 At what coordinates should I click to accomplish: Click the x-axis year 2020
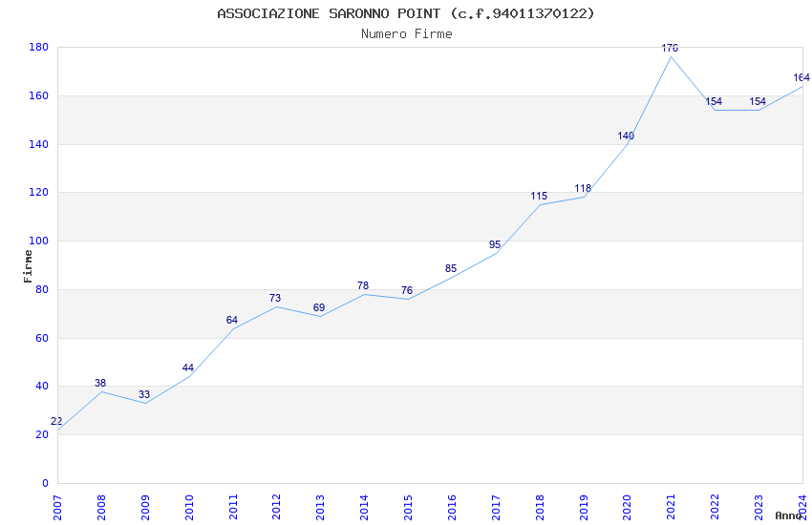tap(627, 507)
